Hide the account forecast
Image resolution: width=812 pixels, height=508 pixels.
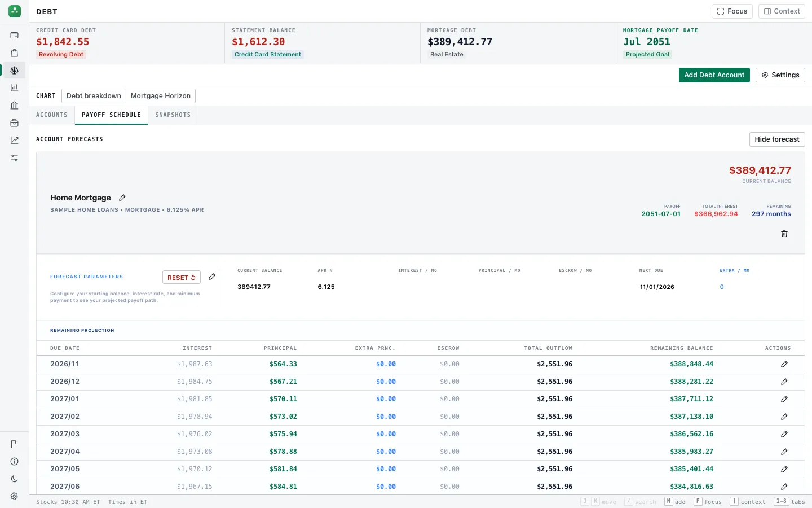[x=777, y=139]
